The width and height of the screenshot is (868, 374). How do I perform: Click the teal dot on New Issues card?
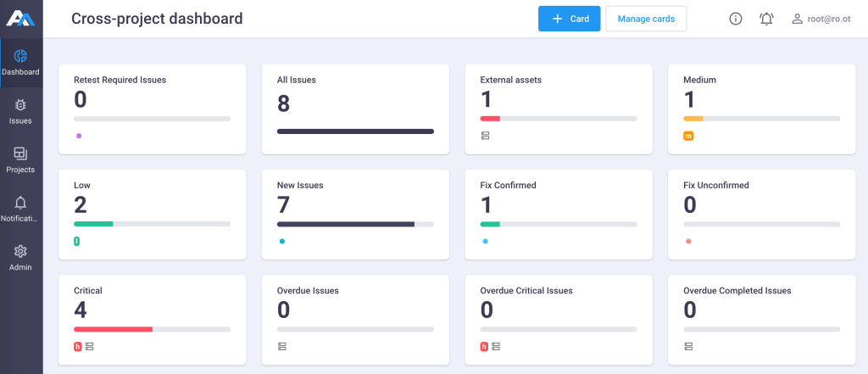[x=281, y=241]
